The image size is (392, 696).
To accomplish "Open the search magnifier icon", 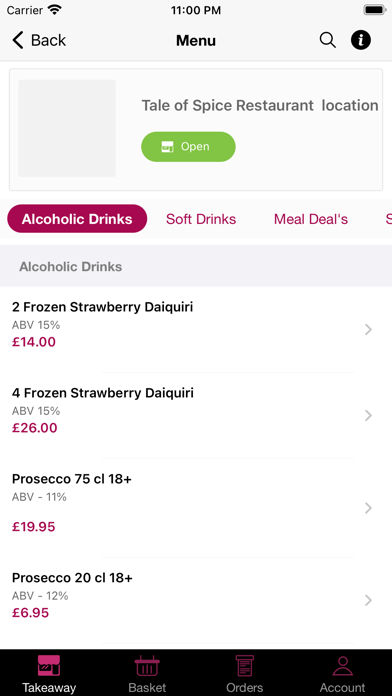I will 327,40.
